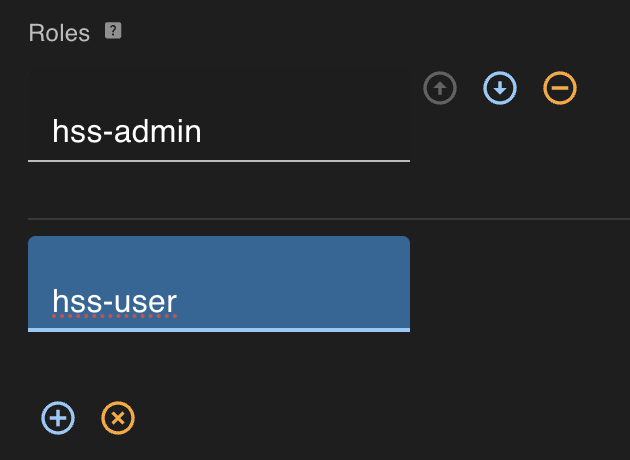This screenshot has width=630, height=460.
Task: Click the blue down-arrow circle icon
Action: click(500, 89)
